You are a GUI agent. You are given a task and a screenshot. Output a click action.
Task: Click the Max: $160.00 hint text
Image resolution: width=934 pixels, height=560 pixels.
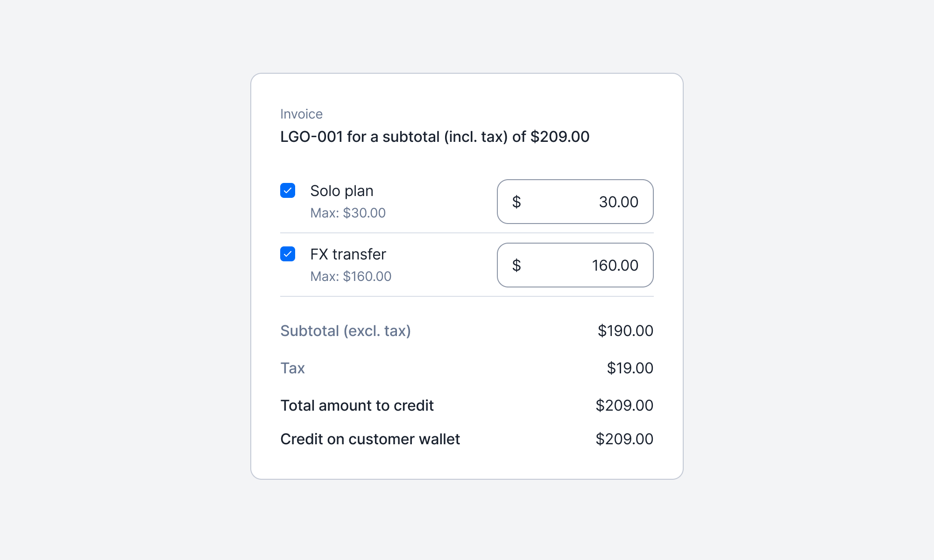click(x=351, y=276)
